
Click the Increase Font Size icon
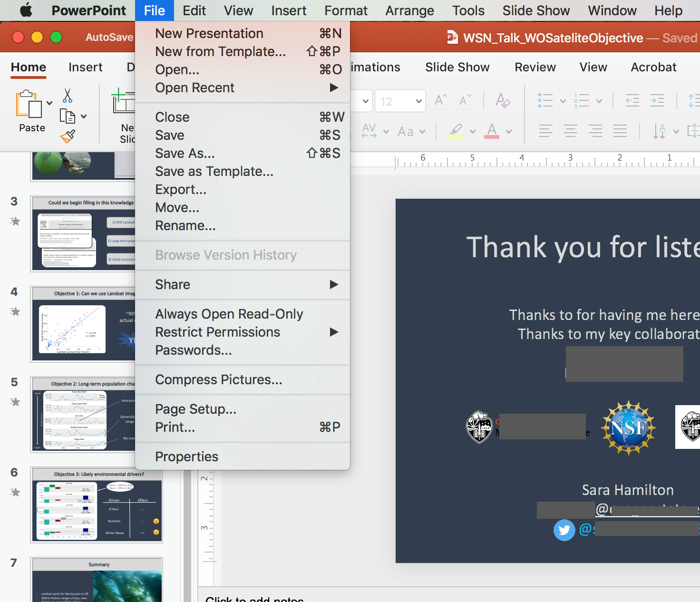tap(441, 100)
